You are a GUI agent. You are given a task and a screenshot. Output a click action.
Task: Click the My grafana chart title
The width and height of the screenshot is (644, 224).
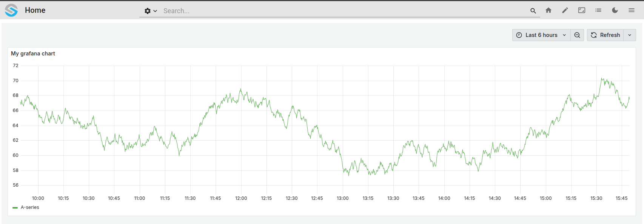pos(33,54)
